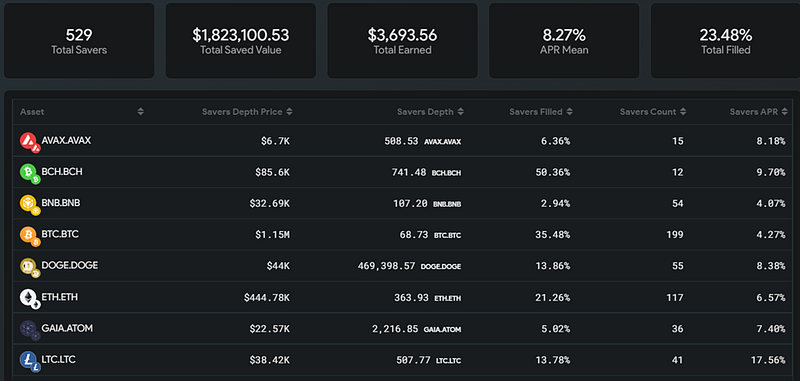Click the 117 savers count value
Viewport: 800px width, 381px height.
(674, 298)
